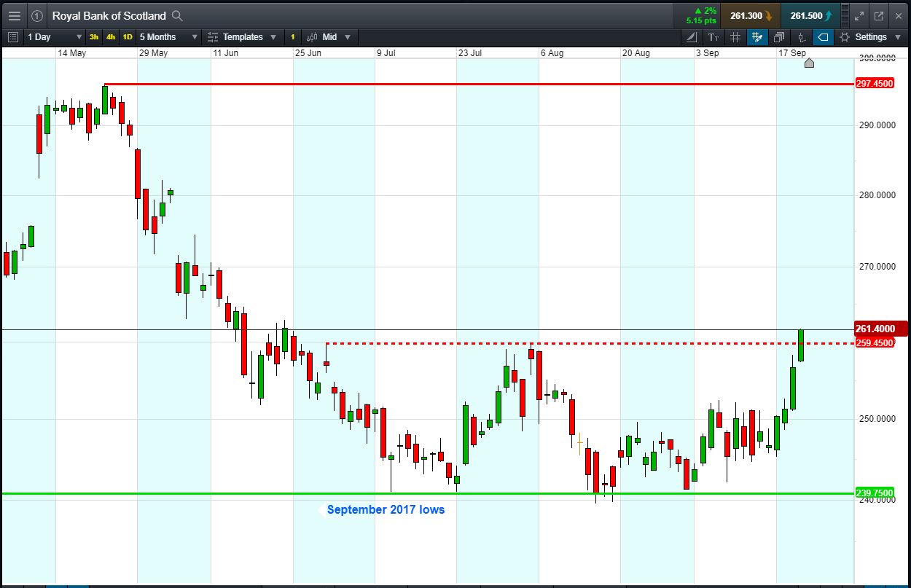Click the 23 Jul date label
This screenshot has height=588, width=911.
pyautogui.click(x=470, y=53)
